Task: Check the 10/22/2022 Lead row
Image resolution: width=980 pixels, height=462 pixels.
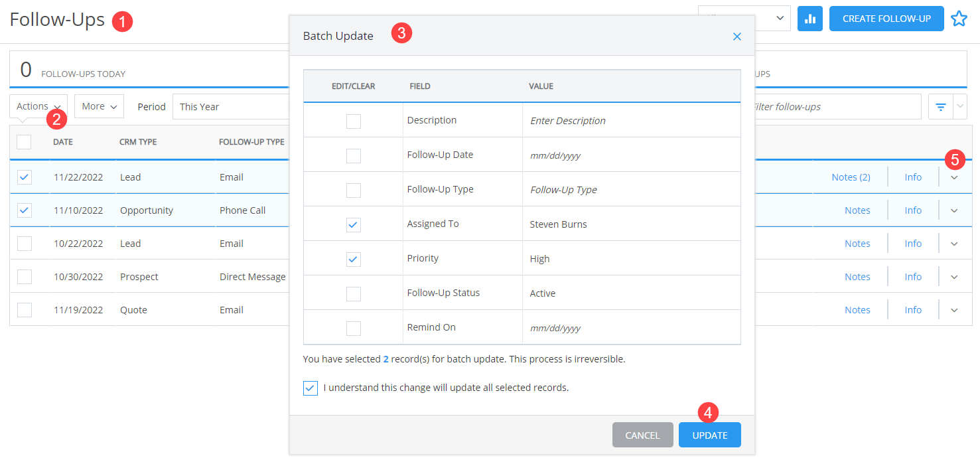Action: 25,244
